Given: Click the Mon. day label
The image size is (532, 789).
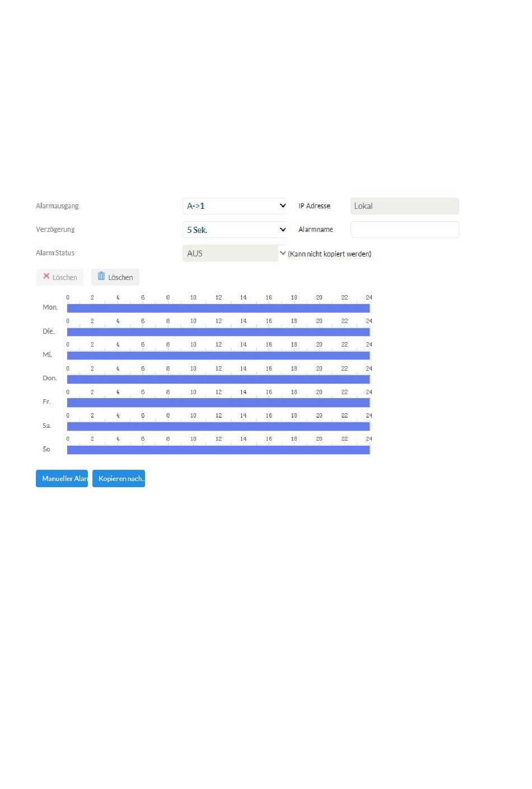Looking at the screenshot, I should [x=50, y=307].
